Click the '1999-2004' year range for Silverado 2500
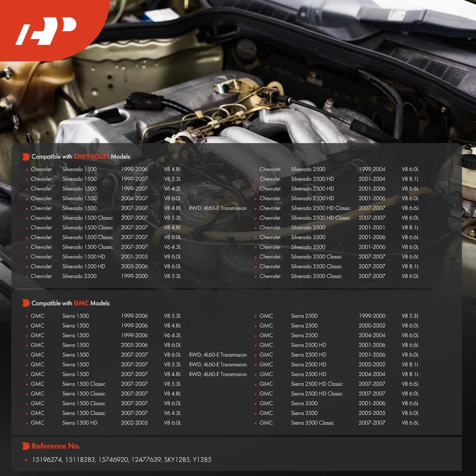Screen dimensions: 476x476 [x=372, y=169]
